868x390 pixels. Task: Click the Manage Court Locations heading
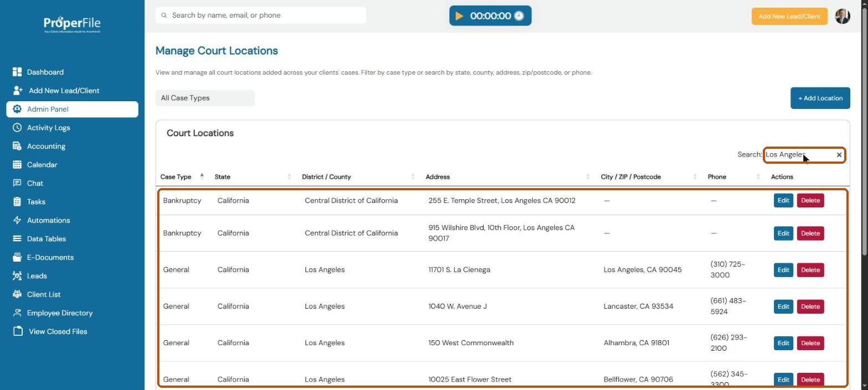216,51
